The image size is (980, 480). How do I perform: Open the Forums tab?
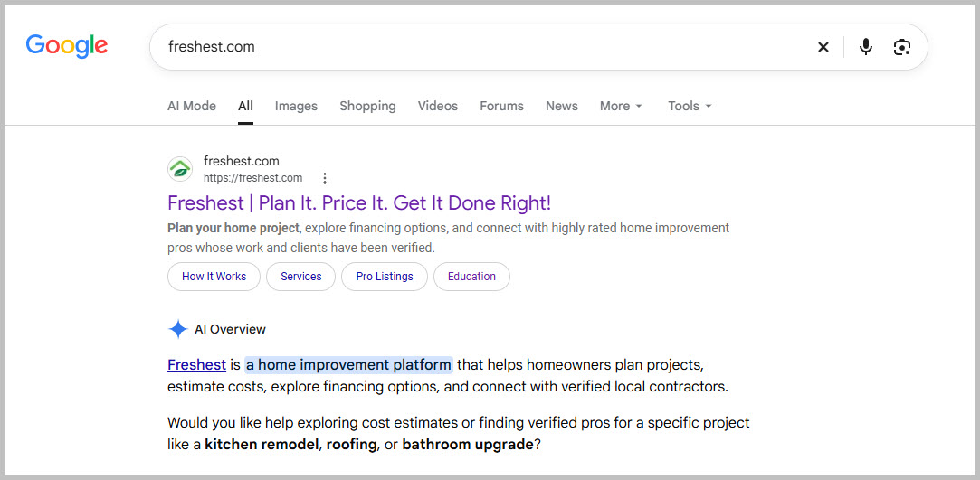click(502, 106)
